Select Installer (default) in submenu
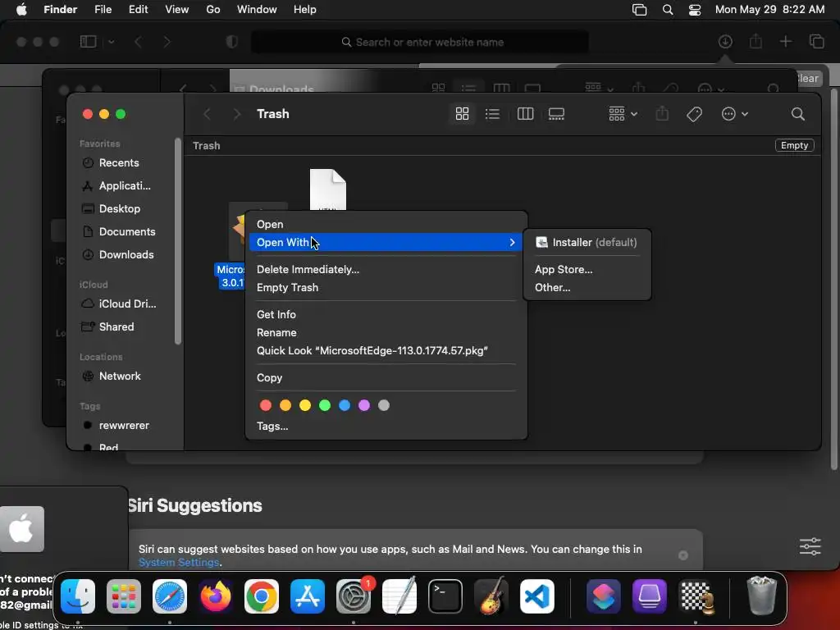Viewport: 840px width, 630px height. coord(587,242)
